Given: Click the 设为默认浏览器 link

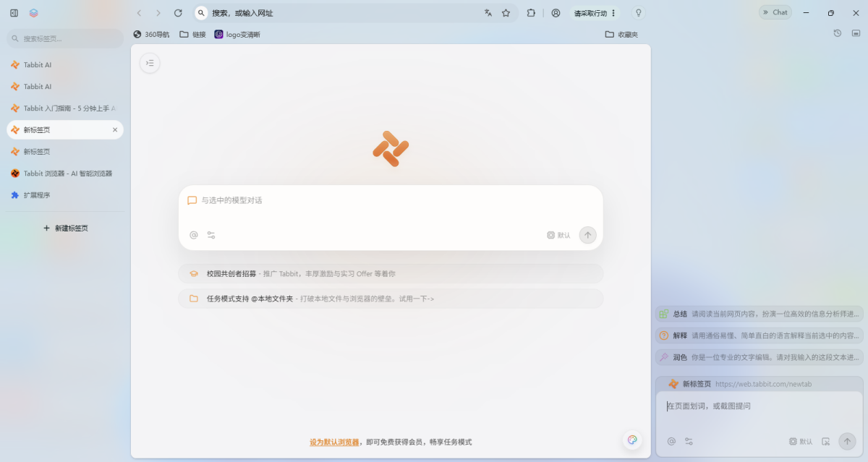Looking at the screenshot, I should 334,442.
